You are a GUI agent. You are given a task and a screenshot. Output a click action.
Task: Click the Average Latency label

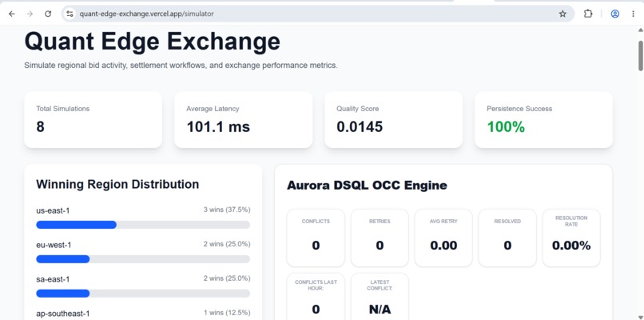tap(213, 109)
